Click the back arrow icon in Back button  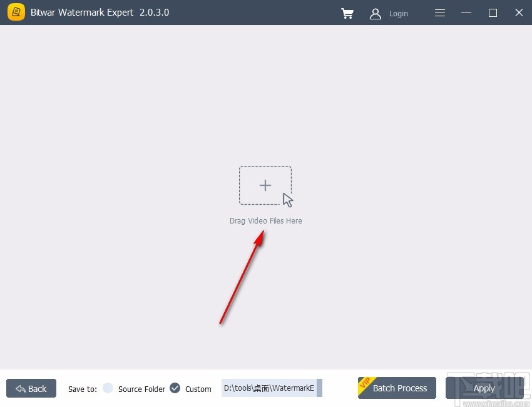tap(21, 388)
